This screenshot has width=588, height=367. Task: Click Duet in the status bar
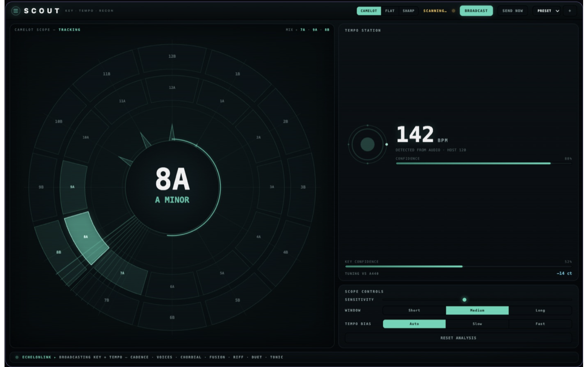(x=257, y=357)
